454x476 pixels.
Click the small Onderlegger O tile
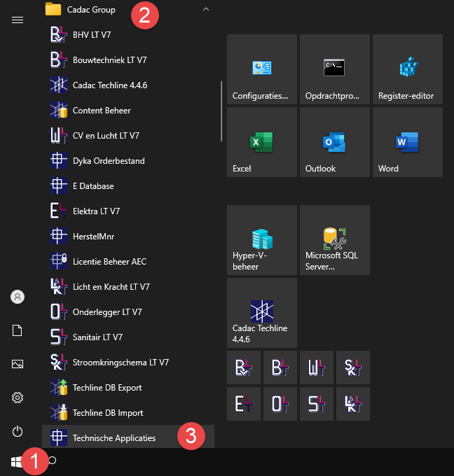coord(280,404)
